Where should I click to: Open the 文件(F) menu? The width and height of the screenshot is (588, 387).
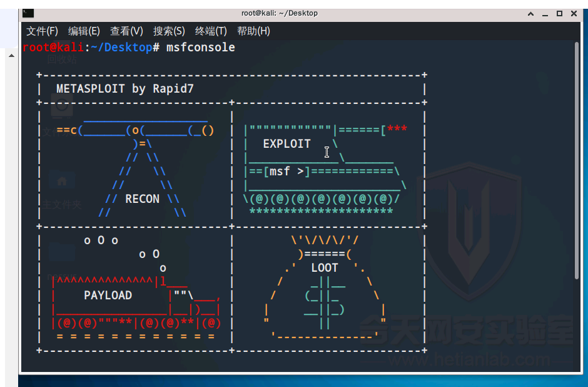[x=42, y=31]
